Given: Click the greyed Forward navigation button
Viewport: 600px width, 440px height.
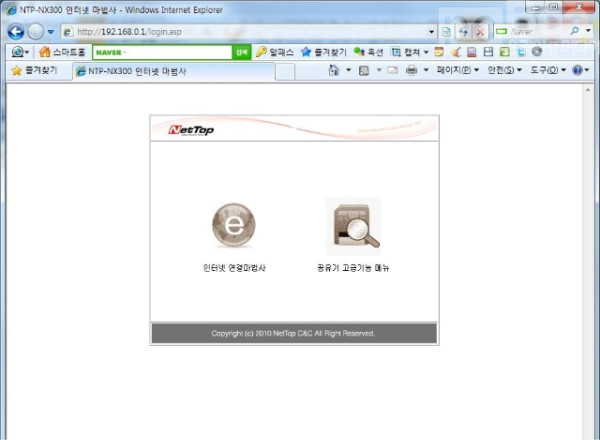Looking at the screenshot, I should [36, 32].
